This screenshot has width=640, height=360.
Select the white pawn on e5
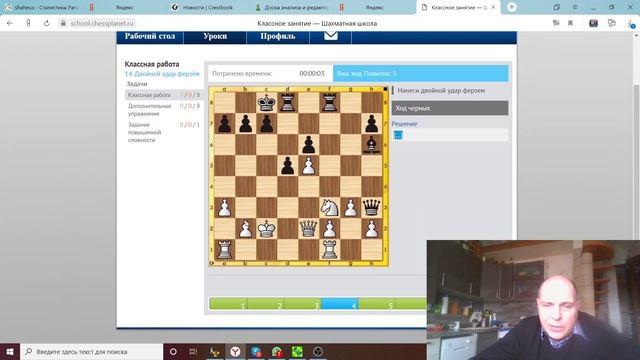pyautogui.click(x=309, y=166)
